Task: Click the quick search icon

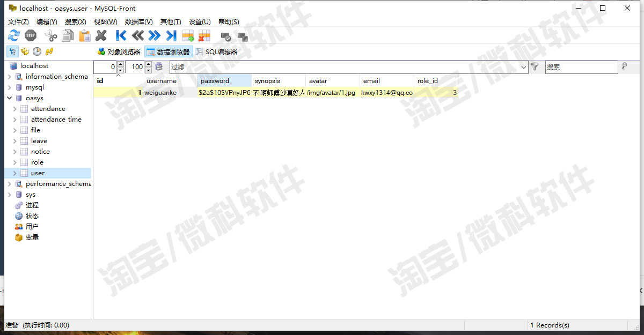Action: tap(624, 66)
